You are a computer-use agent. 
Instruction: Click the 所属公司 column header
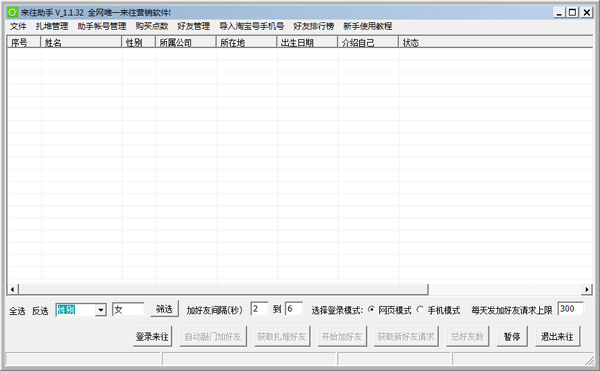click(x=186, y=42)
